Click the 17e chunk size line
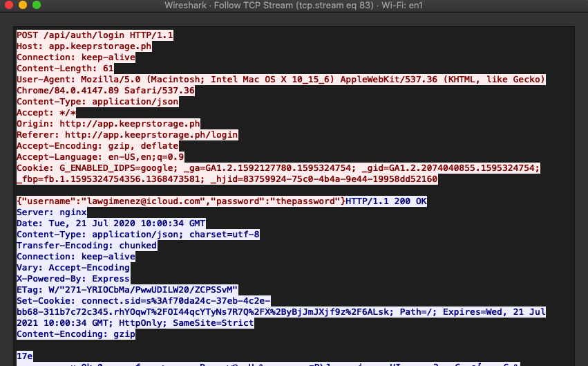The image size is (588, 366). pyautogui.click(x=25, y=356)
